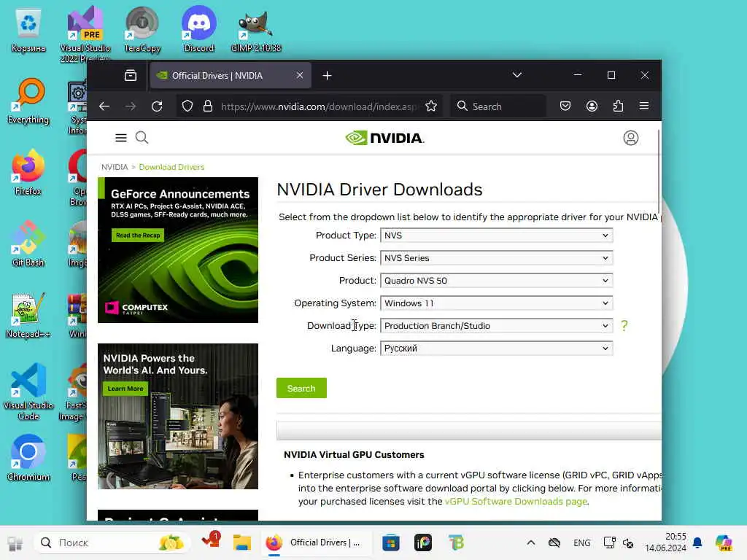Expand the Download Type dropdown
The width and height of the screenshot is (747, 560).
pos(496,326)
